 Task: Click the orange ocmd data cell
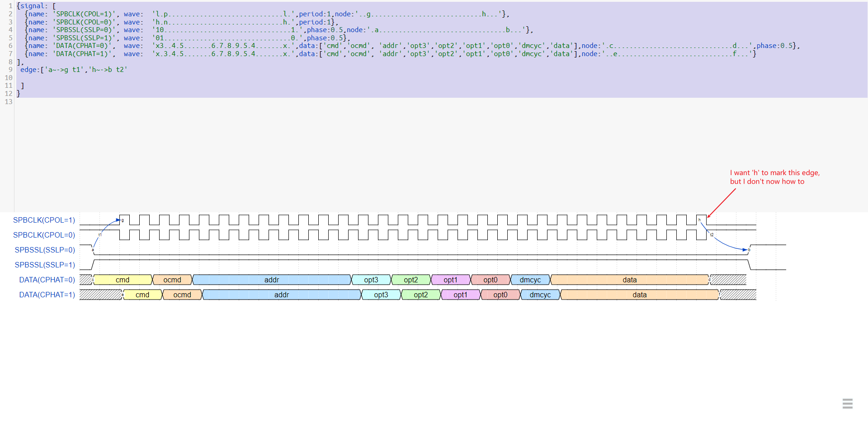click(172, 280)
